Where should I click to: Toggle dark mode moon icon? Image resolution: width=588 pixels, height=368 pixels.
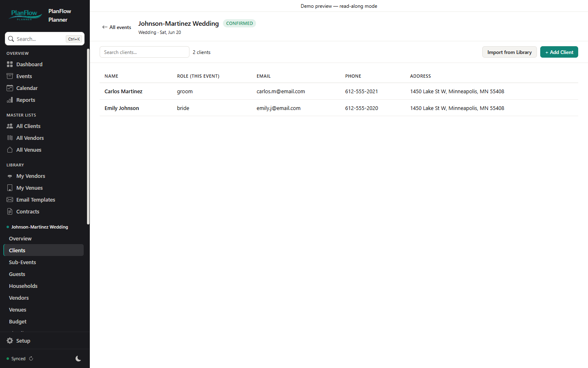click(x=78, y=359)
